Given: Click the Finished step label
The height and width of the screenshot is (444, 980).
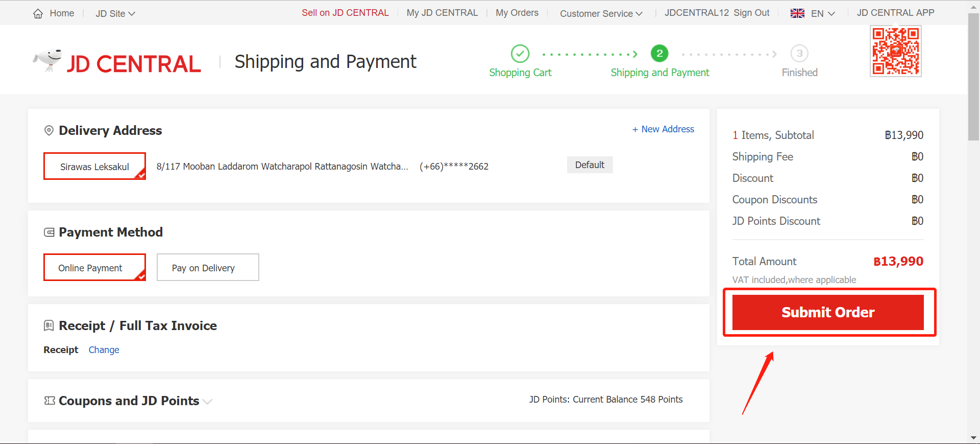Looking at the screenshot, I should [799, 73].
